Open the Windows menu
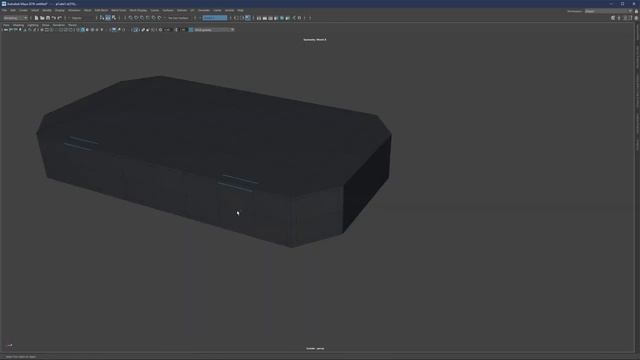Screen dimensions: 640x360 click(74, 10)
